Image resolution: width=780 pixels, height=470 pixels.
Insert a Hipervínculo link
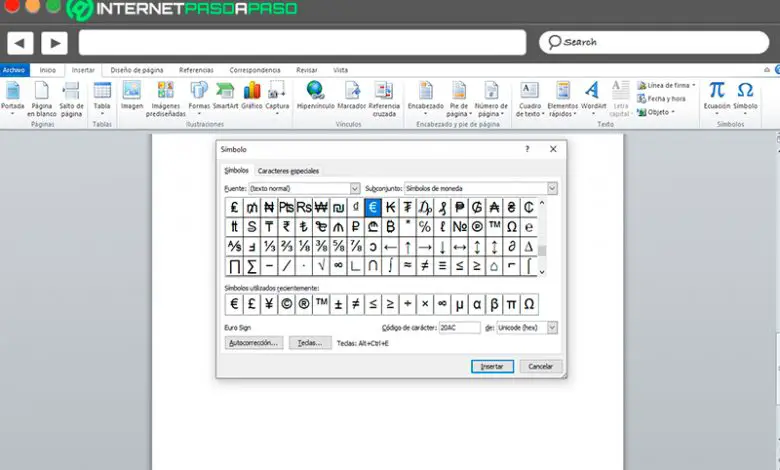pos(315,95)
